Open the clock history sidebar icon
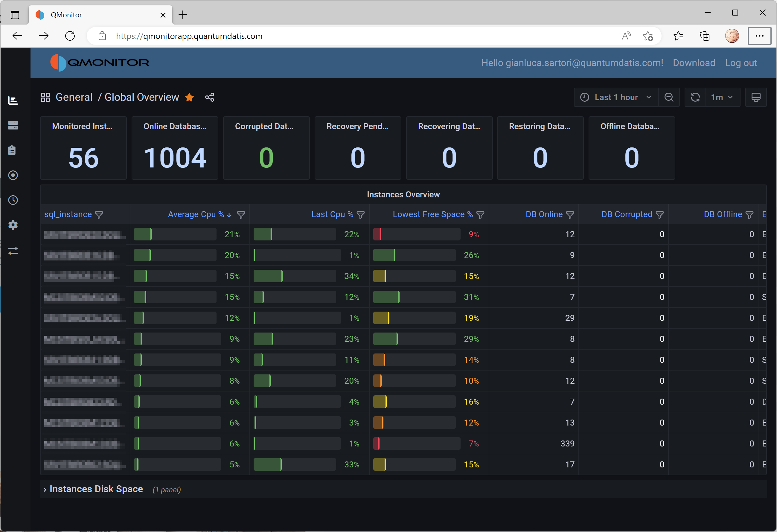Image resolution: width=777 pixels, height=532 pixels. click(13, 200)
